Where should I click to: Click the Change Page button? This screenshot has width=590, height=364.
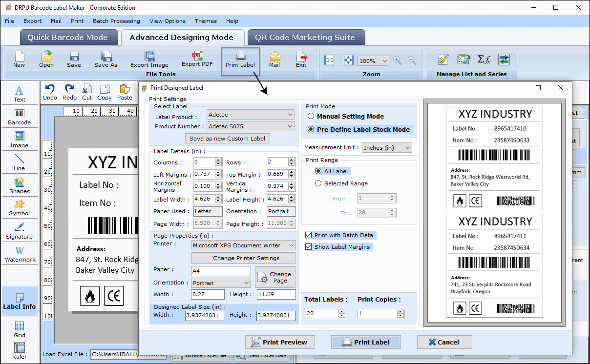coord(275,277)
